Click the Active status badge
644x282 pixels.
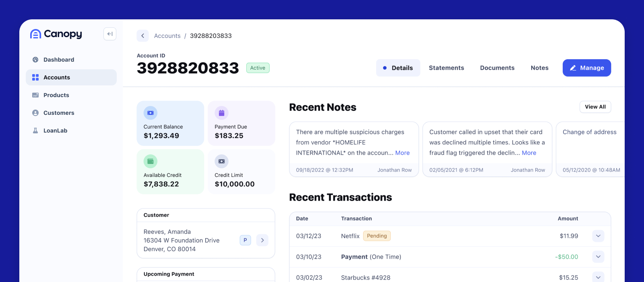coord(258,68)
